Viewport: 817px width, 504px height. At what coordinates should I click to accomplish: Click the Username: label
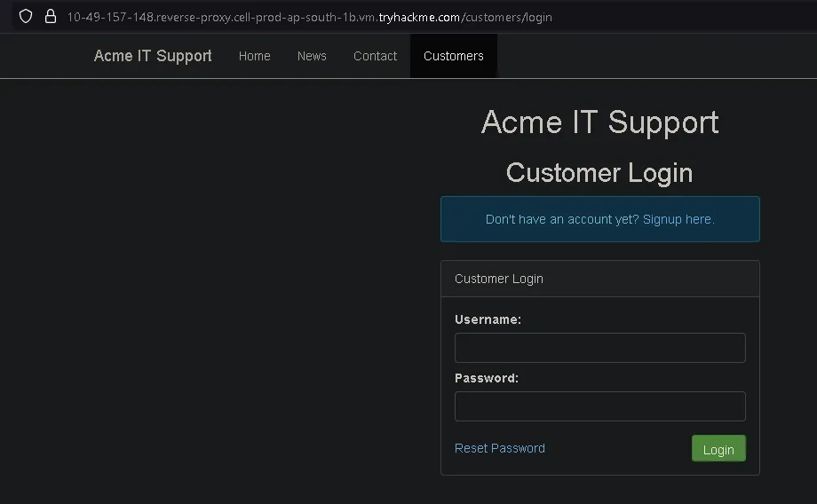[x=488, y=319]
